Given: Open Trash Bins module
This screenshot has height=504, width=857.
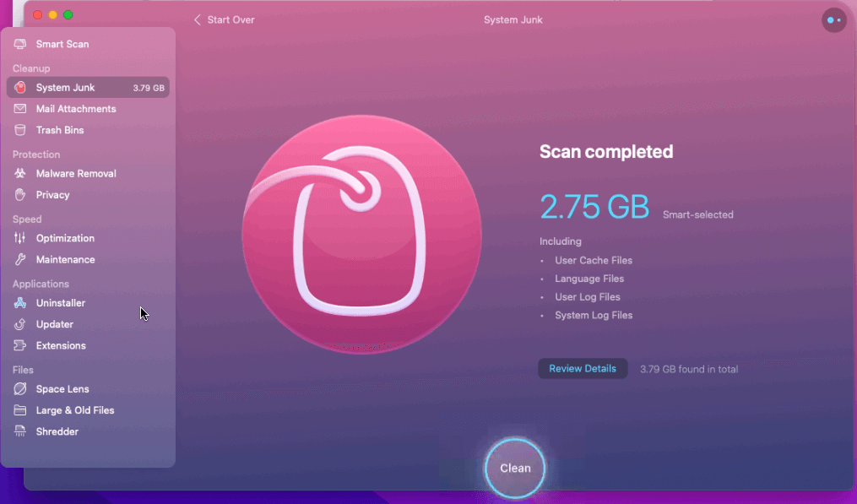Looking at the screenshot, I should pos(88,130).
